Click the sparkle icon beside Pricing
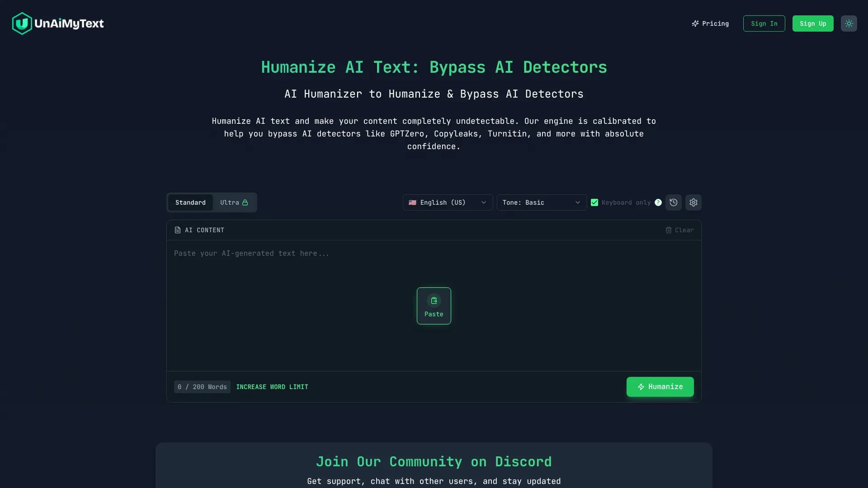Image resolution: width=868 pixels, height=488 pixels. (x=695, y=23)
